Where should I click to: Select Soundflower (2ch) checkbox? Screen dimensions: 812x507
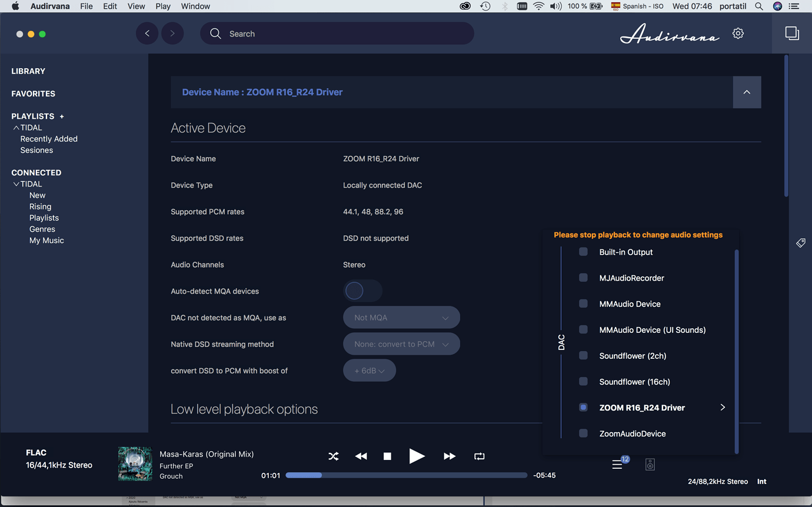pos(583,355)
